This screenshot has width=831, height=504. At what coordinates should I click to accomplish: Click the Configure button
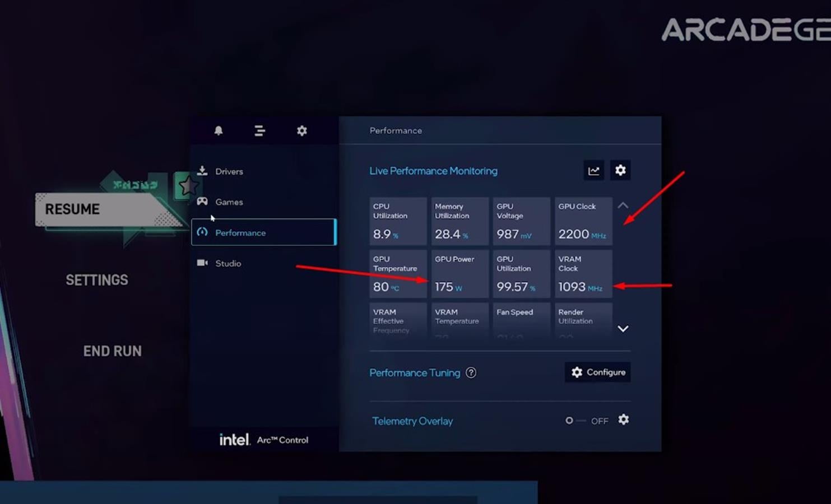[598, 372]
